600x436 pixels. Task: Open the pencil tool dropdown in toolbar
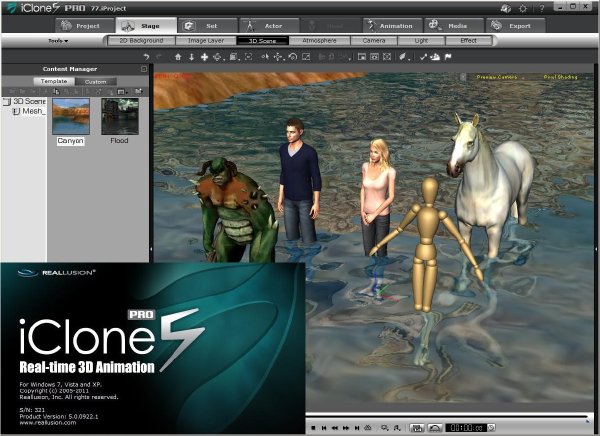pos(404,57)
